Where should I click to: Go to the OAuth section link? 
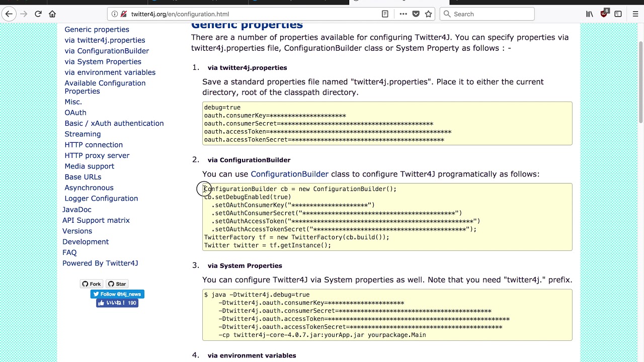click(x=75, y=113)
